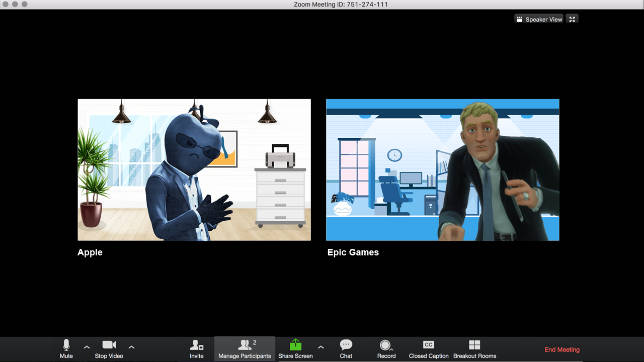Viewport: 644px width, 362px height.
Task: Enable Closed Caption
Action: (429, 349)
